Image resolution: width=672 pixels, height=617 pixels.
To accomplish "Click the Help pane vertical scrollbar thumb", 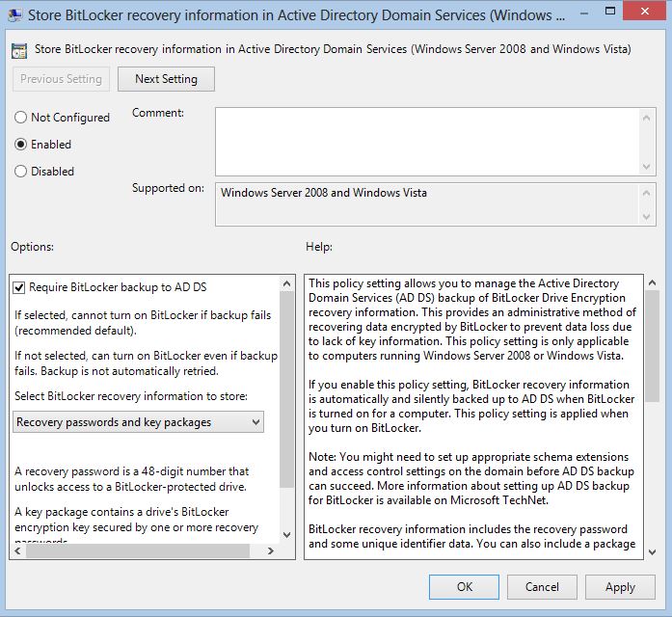I will [x=653, y=346].
